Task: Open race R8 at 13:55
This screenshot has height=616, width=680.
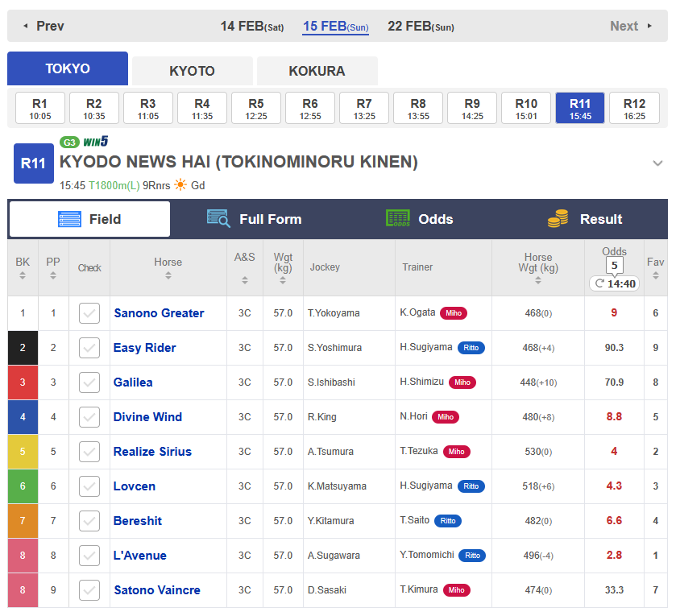Action: [x=418, y=109]
